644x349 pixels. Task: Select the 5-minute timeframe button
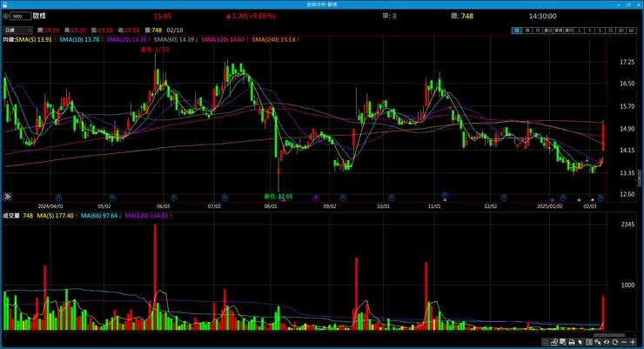(600, 30)
